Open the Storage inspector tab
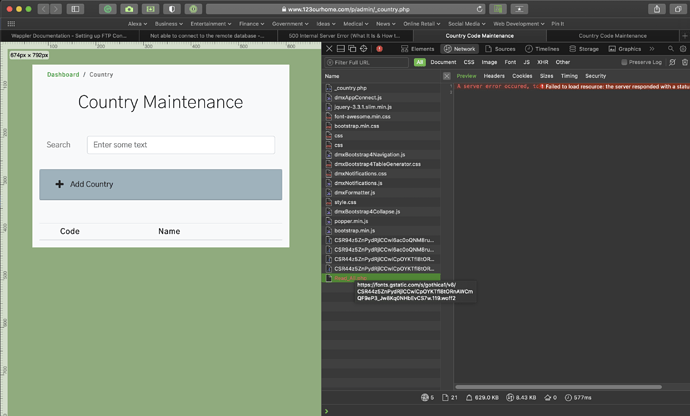690x416 pixels. point(584,49)
